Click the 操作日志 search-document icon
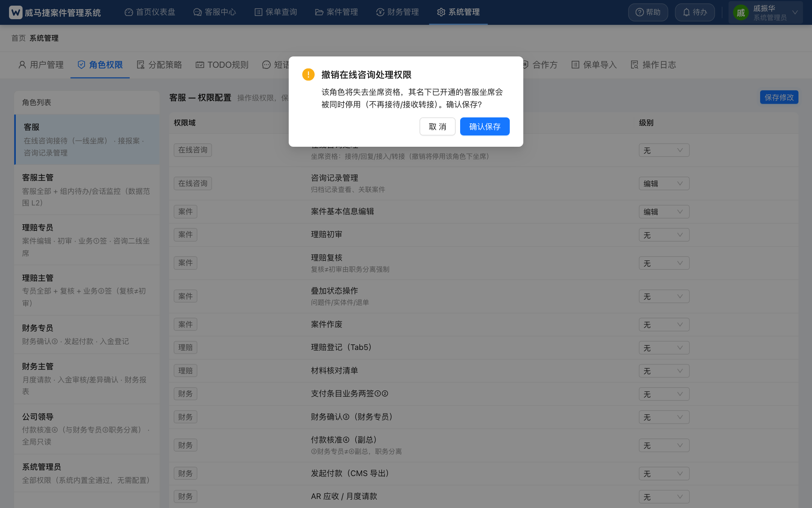Image resolution: width=812 pixels, height=508 pixels. 635,65
